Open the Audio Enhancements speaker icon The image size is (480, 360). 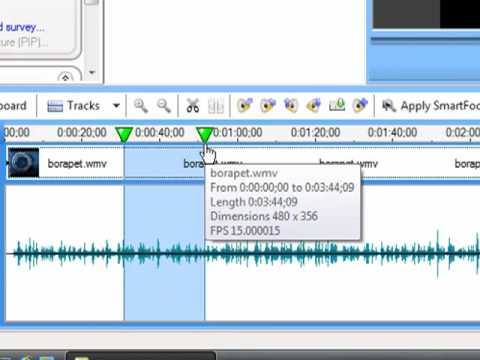(x=360, y=105)
